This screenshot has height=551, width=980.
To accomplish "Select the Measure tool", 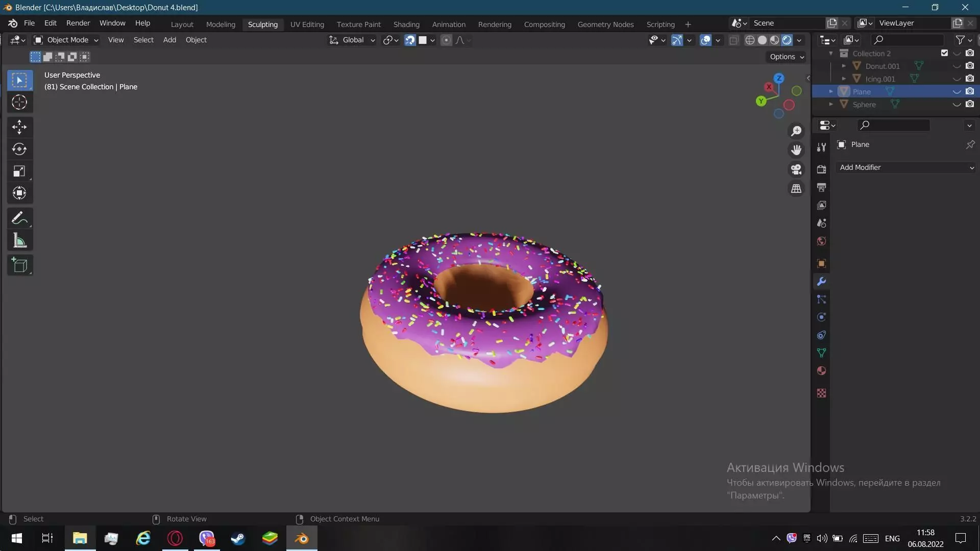I will pyautogui.click(x=20, y=240).
